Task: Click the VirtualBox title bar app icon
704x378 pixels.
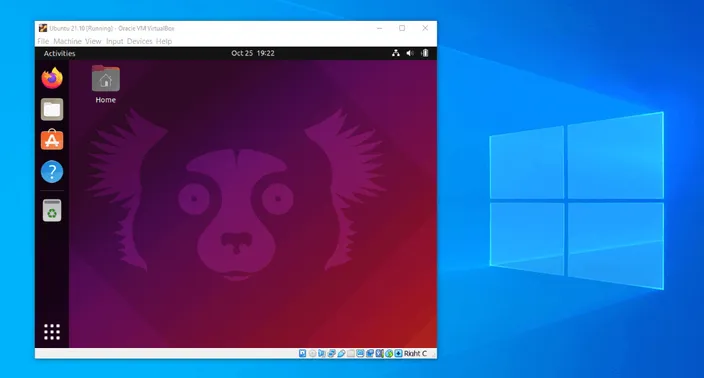Action: click(43, 28)
